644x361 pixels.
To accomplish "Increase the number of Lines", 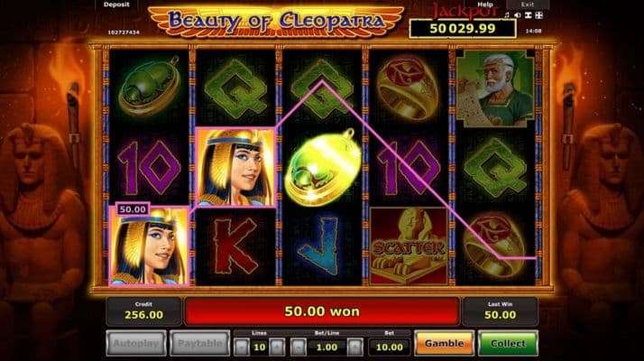I will (277, 347).
